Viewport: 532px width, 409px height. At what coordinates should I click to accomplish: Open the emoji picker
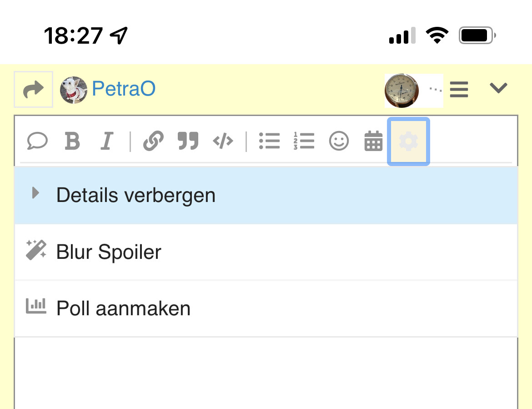coord(339,141)
